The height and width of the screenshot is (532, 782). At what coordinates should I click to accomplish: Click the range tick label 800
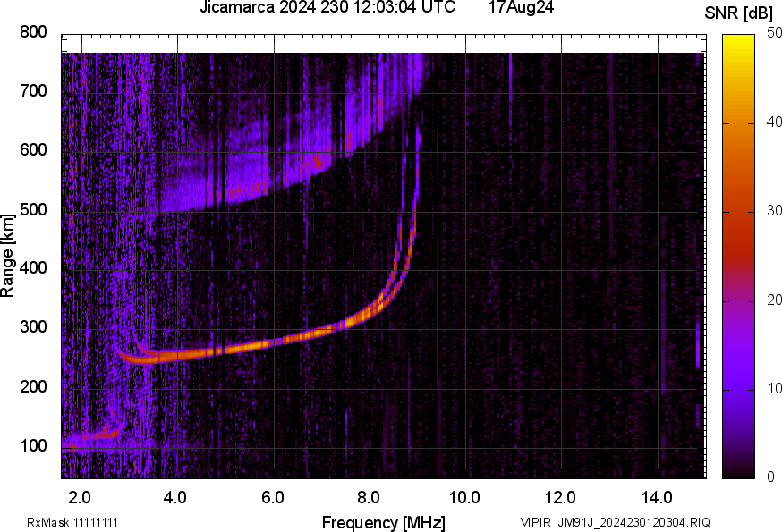[x=33, y=32]
